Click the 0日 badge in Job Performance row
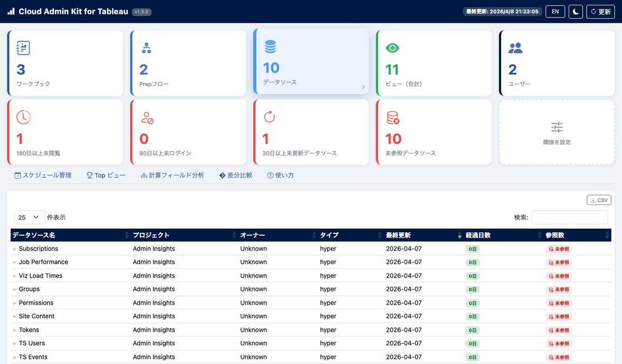The image size is (622, 364). [x=473, y=263]
